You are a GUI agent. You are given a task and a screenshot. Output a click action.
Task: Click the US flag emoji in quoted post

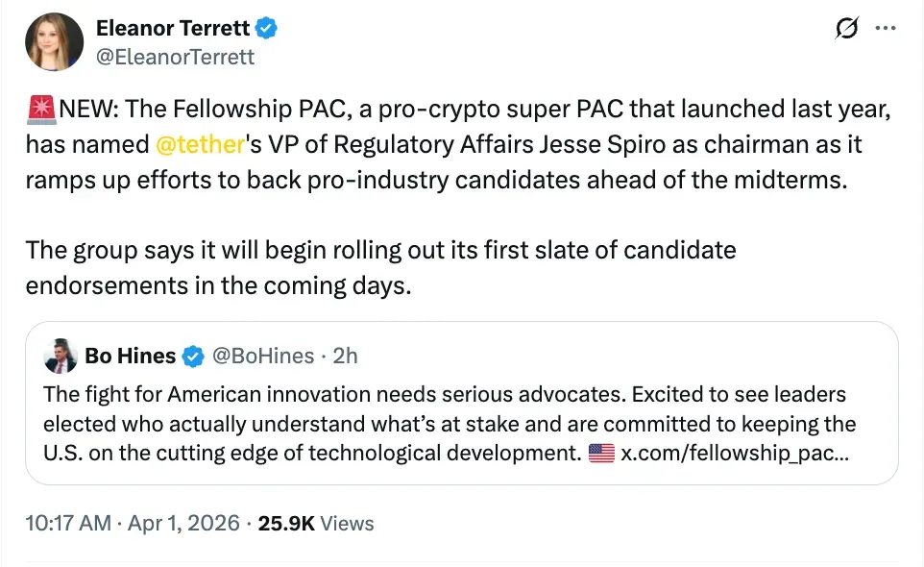click(601, 453)
